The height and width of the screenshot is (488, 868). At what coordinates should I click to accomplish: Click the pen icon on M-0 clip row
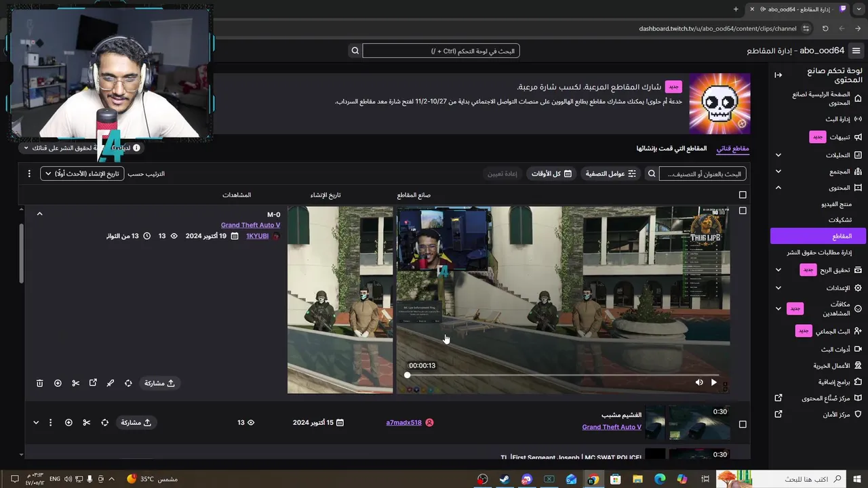tap(111, 383)
